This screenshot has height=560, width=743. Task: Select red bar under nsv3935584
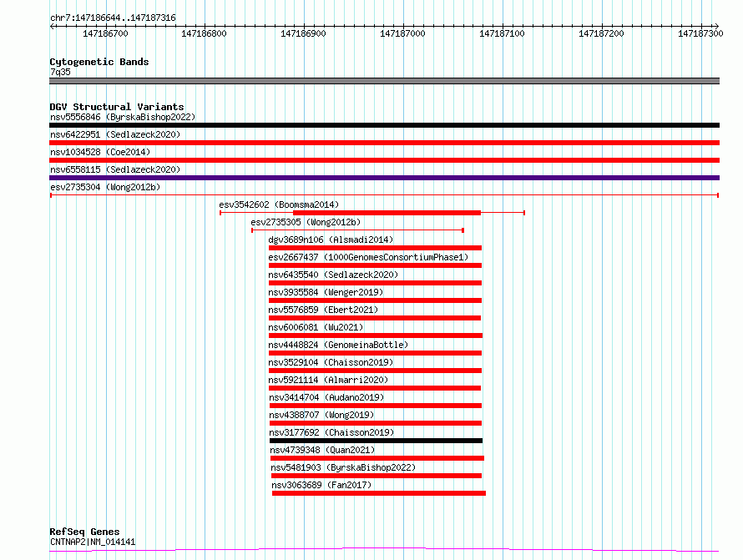(375, 300)
